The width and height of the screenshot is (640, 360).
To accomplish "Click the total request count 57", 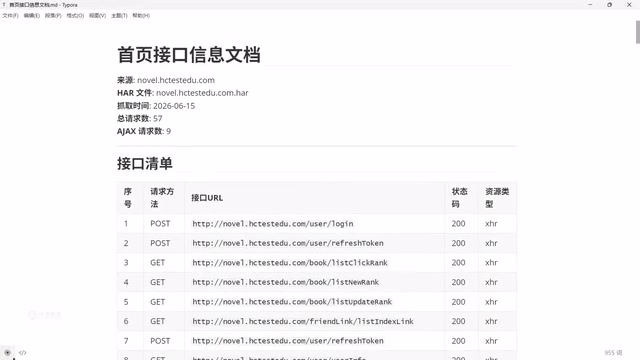I will [158, 118].
